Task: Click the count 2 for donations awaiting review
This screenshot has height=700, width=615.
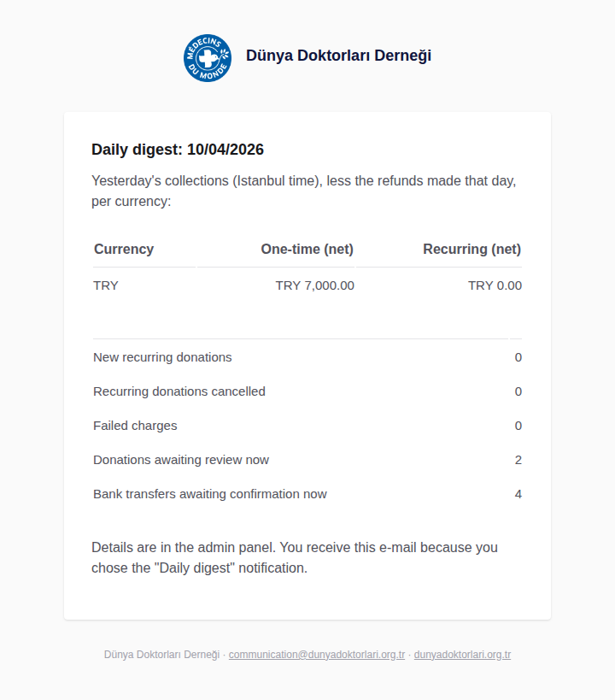Action: click(518, 460)
